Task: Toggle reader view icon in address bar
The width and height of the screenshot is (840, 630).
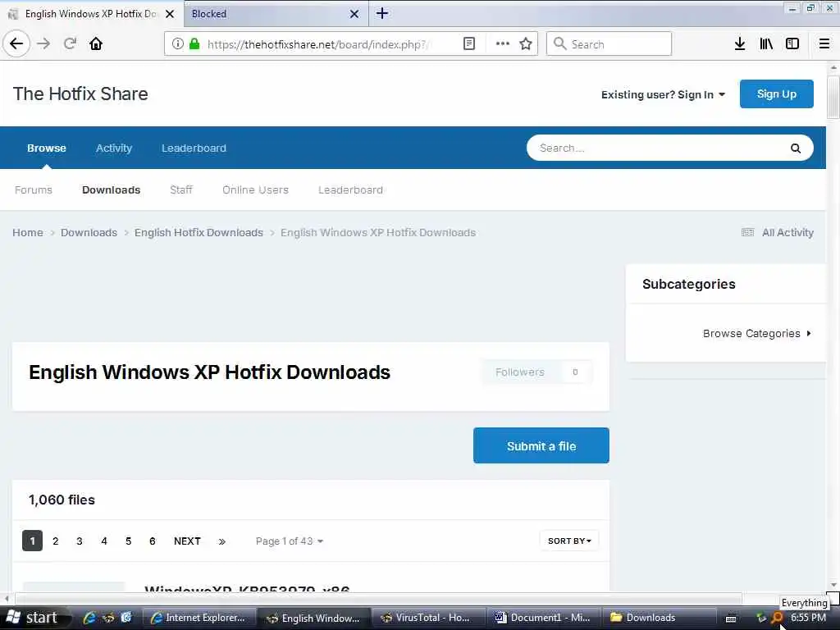Action: click(x=468, y=43)
